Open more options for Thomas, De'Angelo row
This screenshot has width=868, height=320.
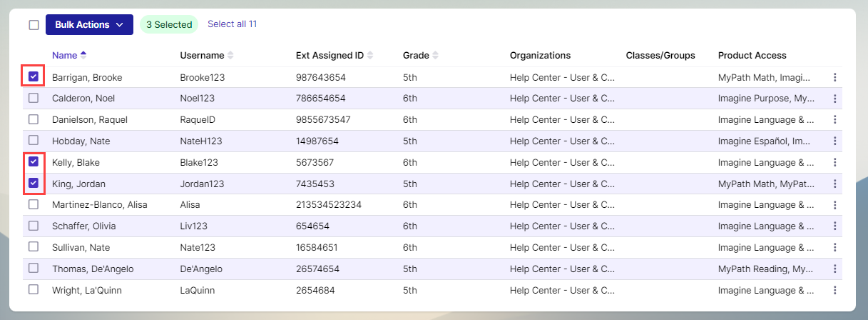coord(835,269)
